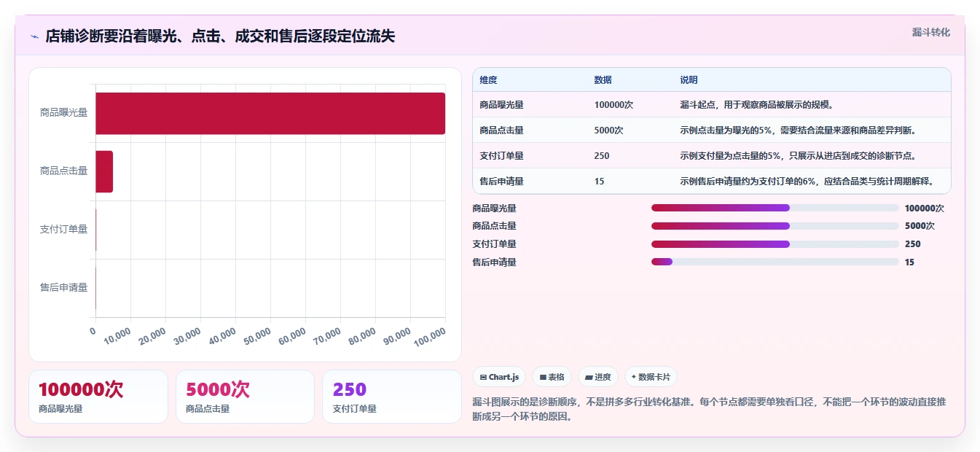Click the 15 value after progress bar

(x=909, y=262)
